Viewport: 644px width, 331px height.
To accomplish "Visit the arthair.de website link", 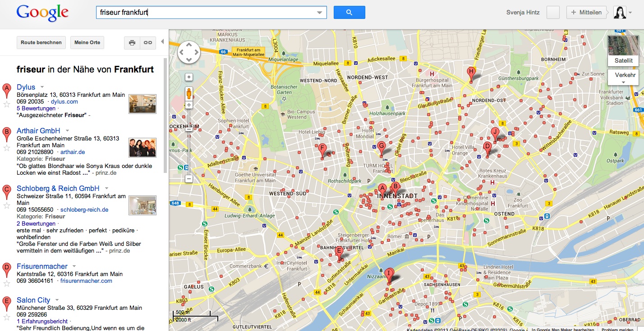I will [73, 152].
